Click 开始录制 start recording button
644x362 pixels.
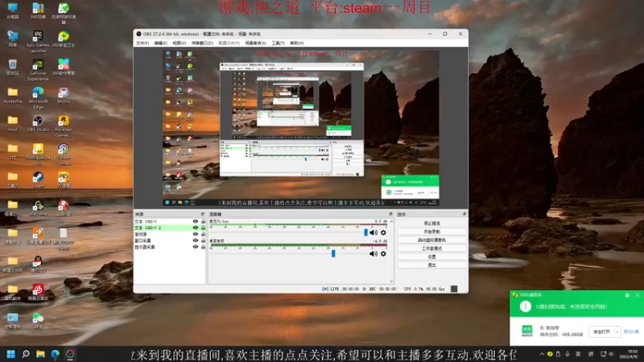pyautogui.click(x=431, y=232)
